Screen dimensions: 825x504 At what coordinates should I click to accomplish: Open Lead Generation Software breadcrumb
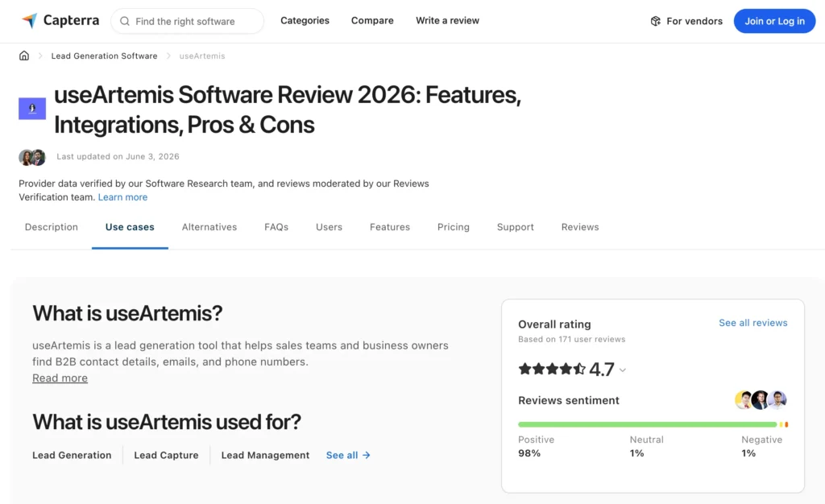pyautogui.click(x=104, y=56)
